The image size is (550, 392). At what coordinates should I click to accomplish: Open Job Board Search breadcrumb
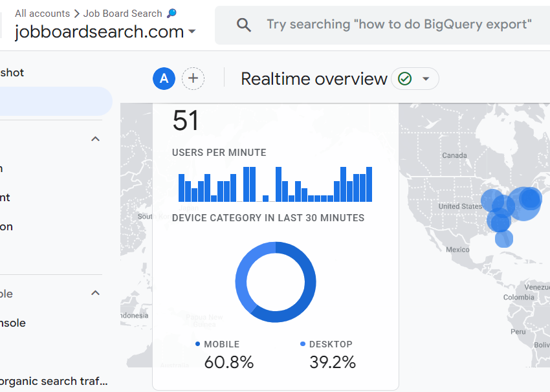coord(122,14)
